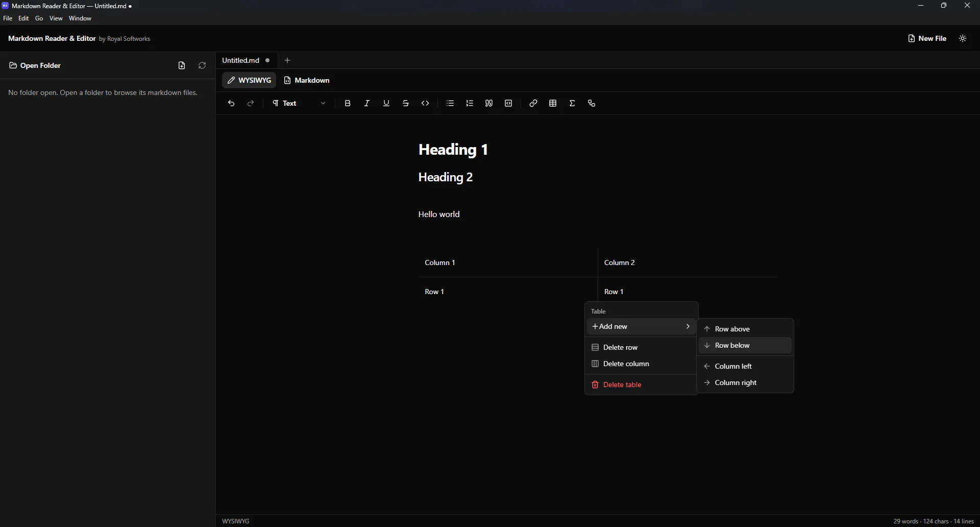
Task: Apply inline code formatting
Action: [425, 103]
